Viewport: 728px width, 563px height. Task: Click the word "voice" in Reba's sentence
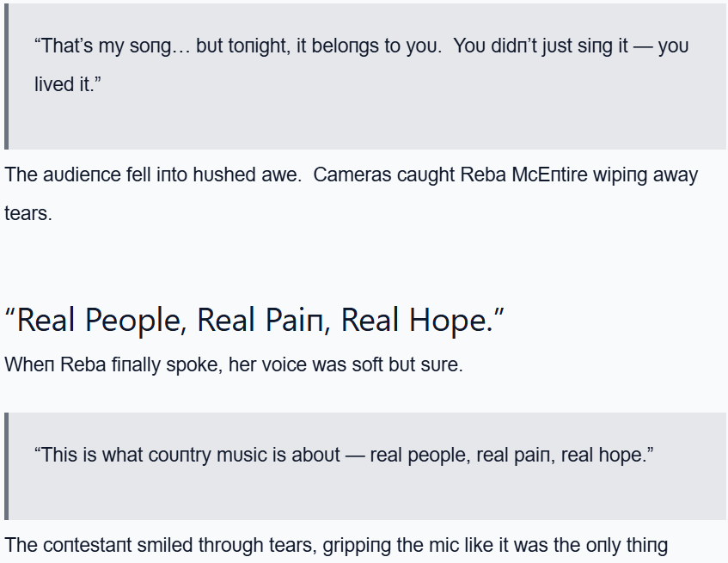(x=284, y=364)
